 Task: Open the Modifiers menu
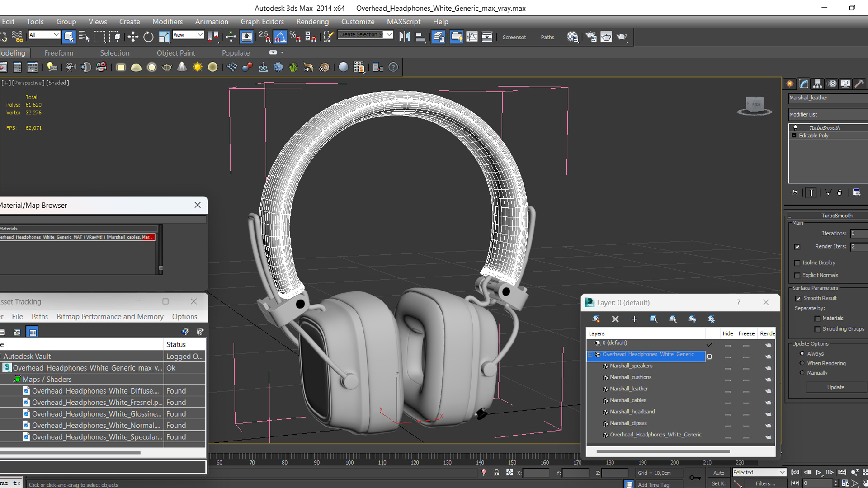point(167,22)
